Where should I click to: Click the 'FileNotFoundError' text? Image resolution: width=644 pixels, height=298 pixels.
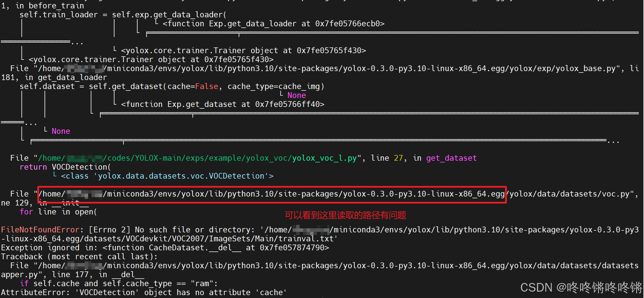[40, 230]
